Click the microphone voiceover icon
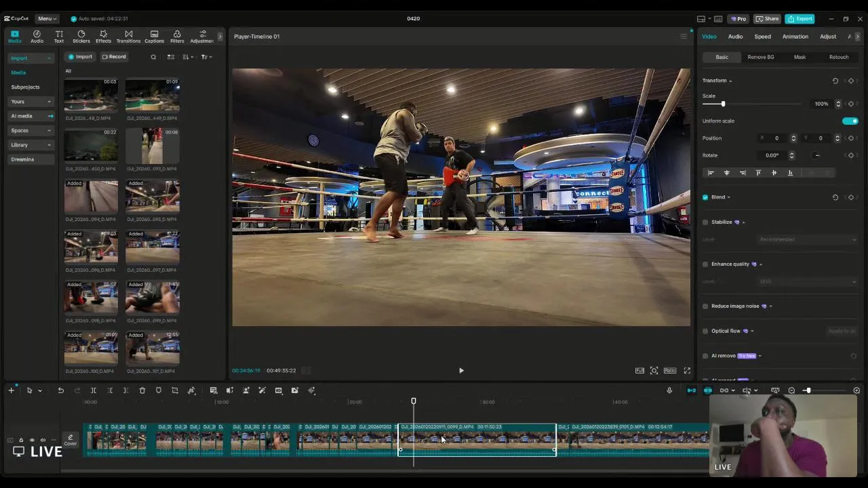Viewport: 868px width, 488px height. click(x=669, y=390)
